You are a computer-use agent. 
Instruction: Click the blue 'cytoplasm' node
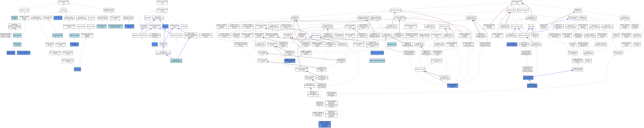[165, 26]
